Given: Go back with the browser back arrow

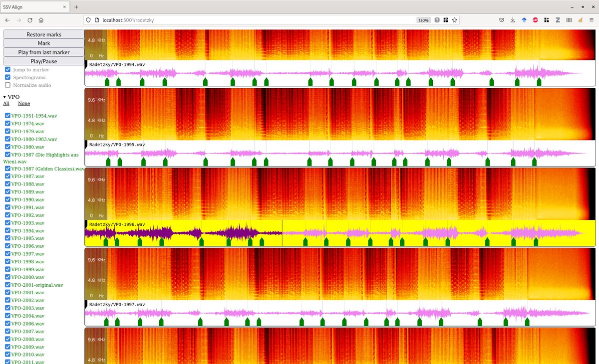Looking at the screenshot, I should 7,20.
